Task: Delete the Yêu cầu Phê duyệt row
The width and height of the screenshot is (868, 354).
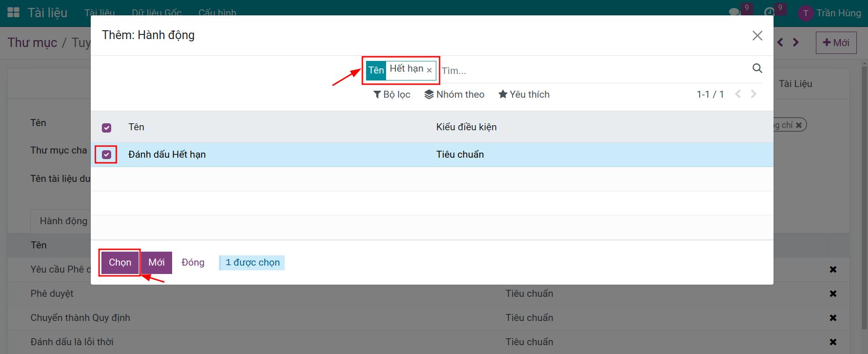Action: (x=833, y=269)
